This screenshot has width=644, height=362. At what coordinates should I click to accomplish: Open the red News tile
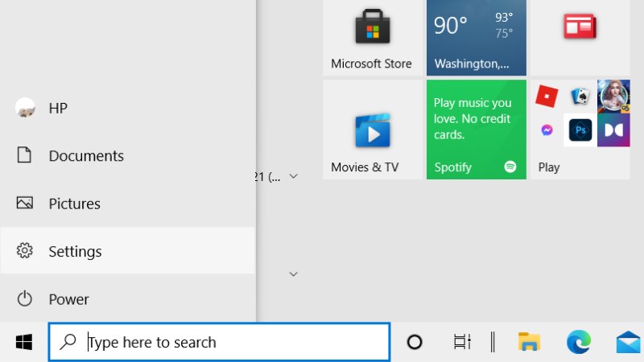pos(580,37)
